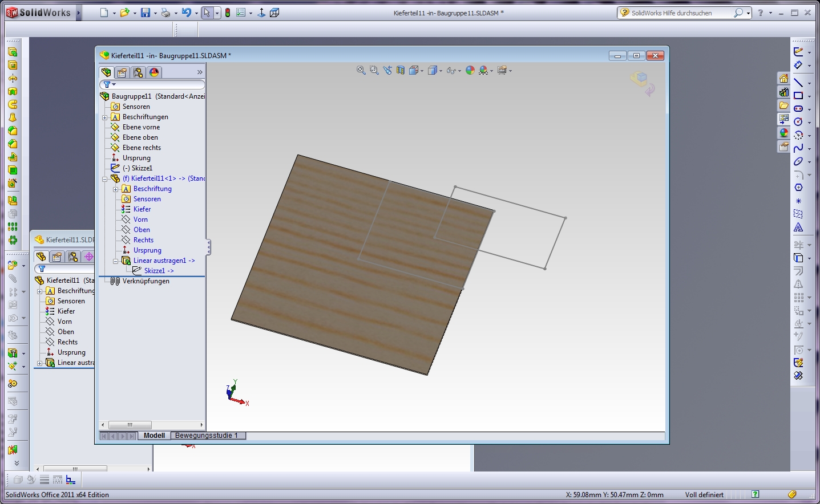Click the Undo arrow icon

[x=186, y=13]
